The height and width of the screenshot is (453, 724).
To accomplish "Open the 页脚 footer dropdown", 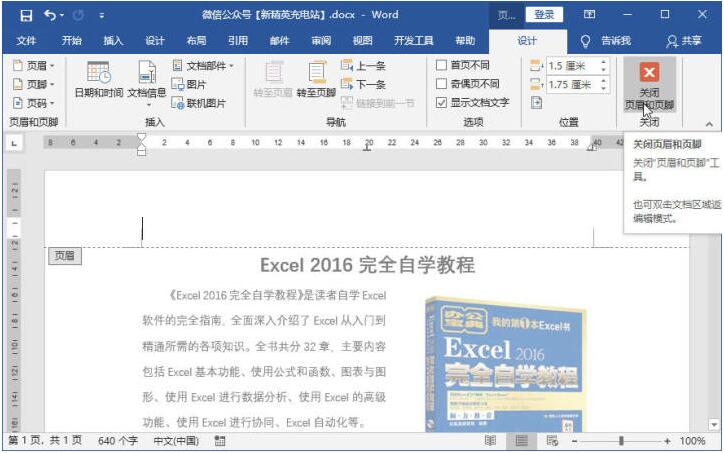I will pos(34,84).
